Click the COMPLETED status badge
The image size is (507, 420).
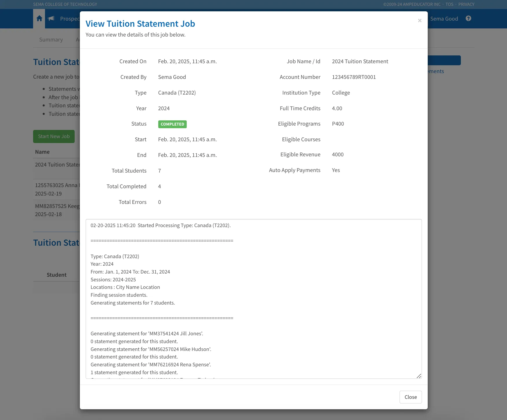172,124
